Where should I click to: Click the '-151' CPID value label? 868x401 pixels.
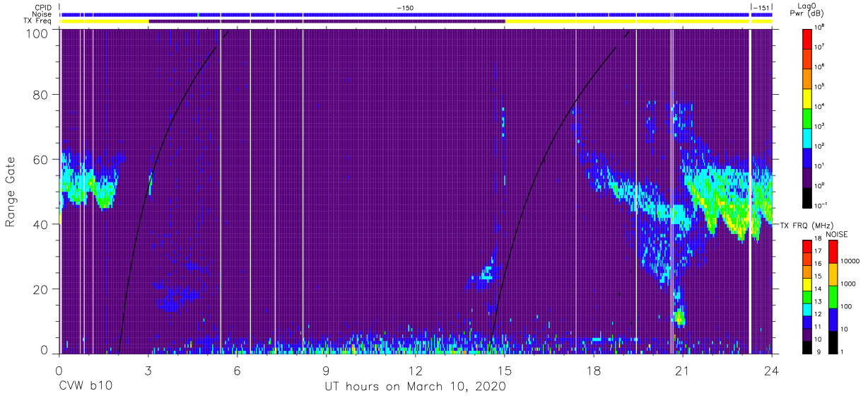click(762, 8)
